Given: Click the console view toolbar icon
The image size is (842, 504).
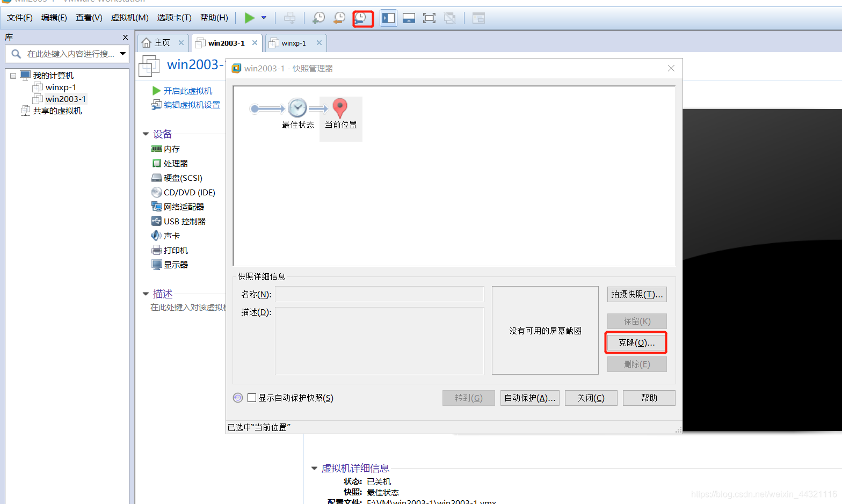Looking at the screenshot, I should 478,18.
